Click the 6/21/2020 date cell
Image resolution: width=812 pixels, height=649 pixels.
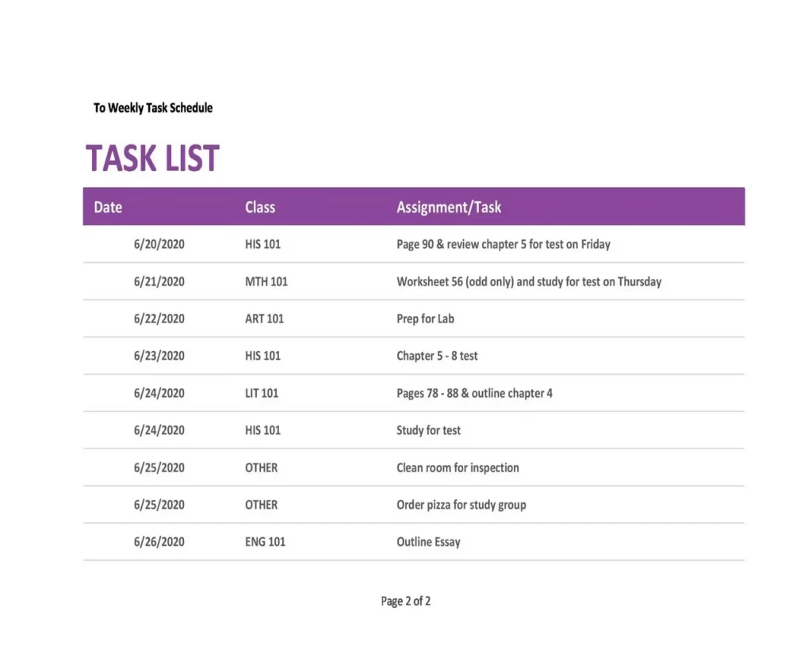coord(159,281)
